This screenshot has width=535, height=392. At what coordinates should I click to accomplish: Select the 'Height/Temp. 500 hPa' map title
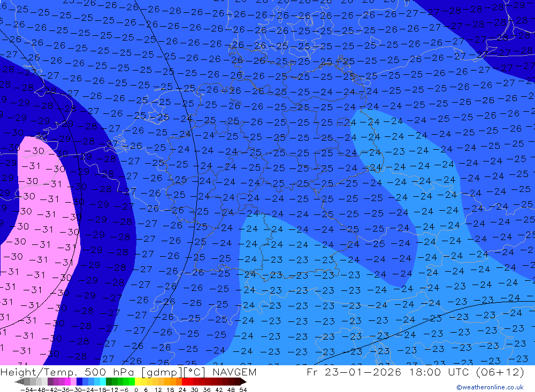pyautogui.click(x=67, y=372)
